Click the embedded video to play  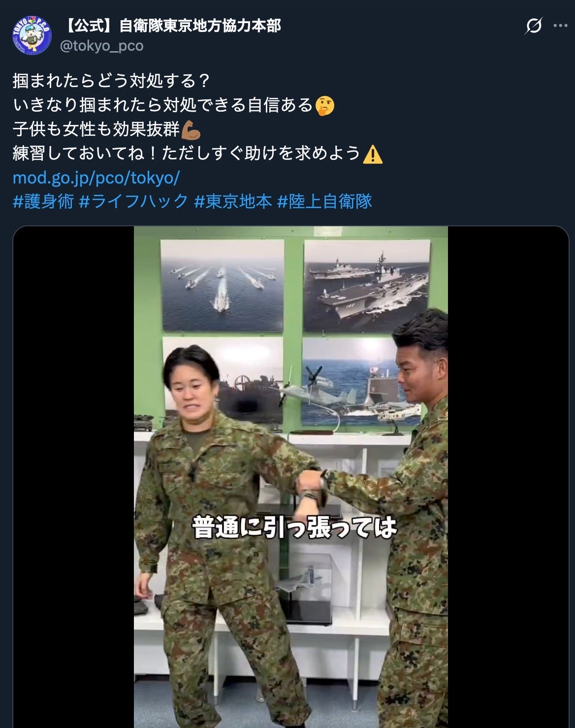coord(291,477)
